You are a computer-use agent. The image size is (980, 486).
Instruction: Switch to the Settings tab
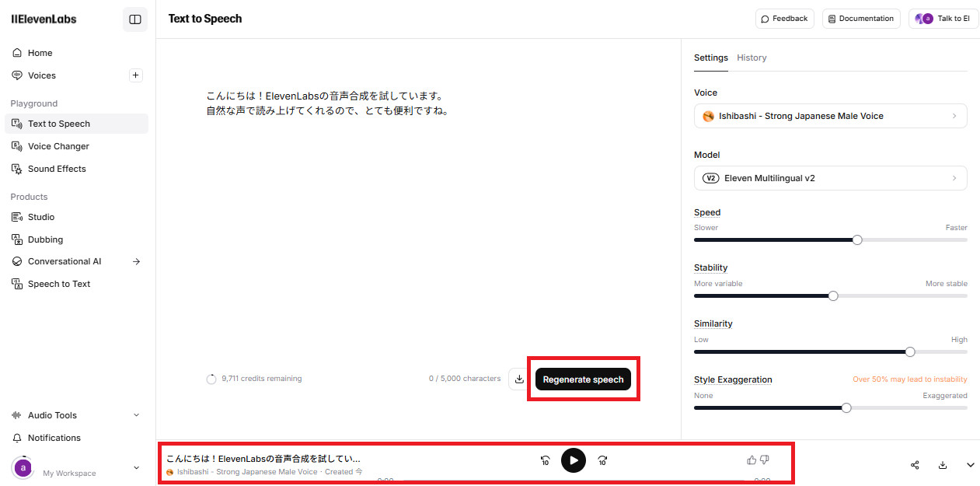(710, 58)
